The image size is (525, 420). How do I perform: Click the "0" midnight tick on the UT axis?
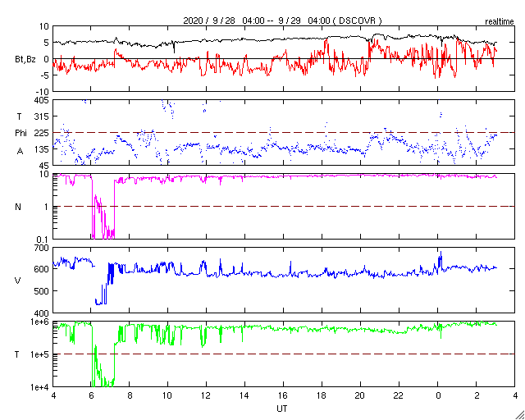(438, 396)
